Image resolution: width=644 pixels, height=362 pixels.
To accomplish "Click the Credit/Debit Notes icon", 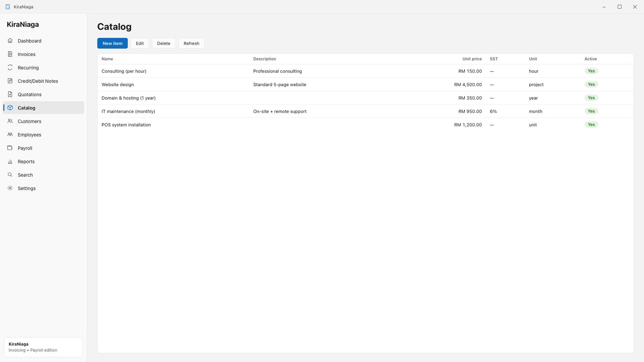I will (10, 81).
